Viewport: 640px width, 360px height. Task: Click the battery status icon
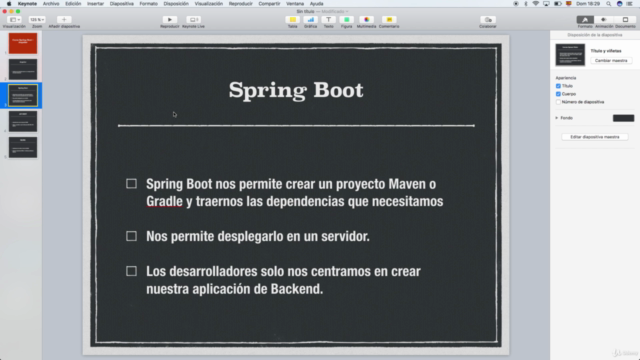pyautogui.click(x=558, y=4)
